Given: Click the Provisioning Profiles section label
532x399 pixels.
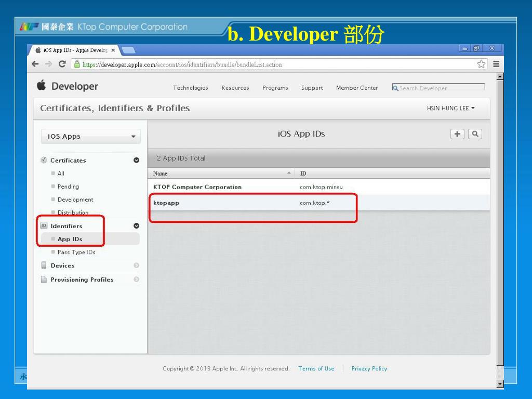Looking at the screenshot, I should pyautogui.click(x=82, y=280).
